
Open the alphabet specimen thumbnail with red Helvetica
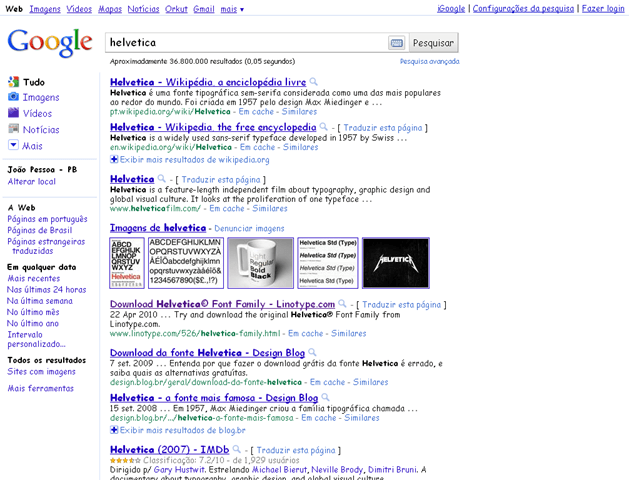[x=127, y=263]
